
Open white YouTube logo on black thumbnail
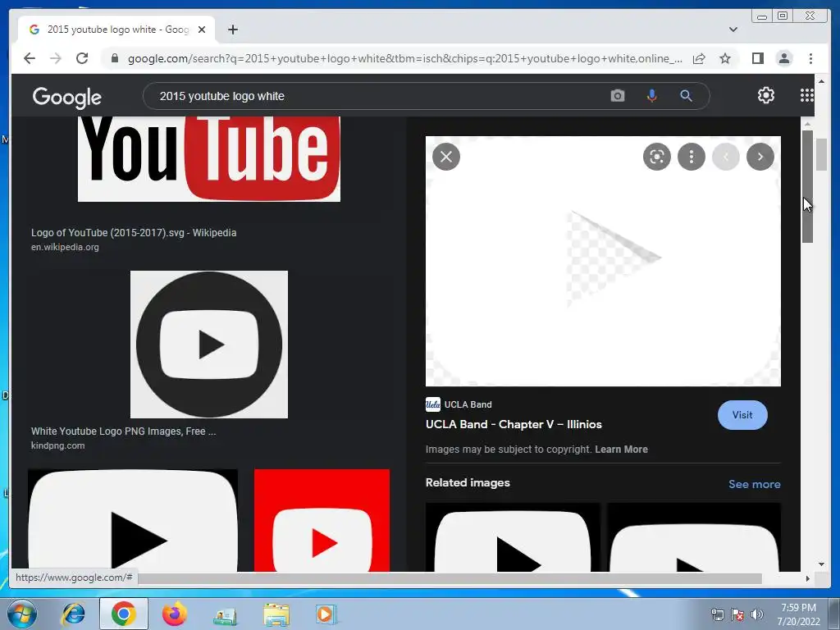[133, 520]
